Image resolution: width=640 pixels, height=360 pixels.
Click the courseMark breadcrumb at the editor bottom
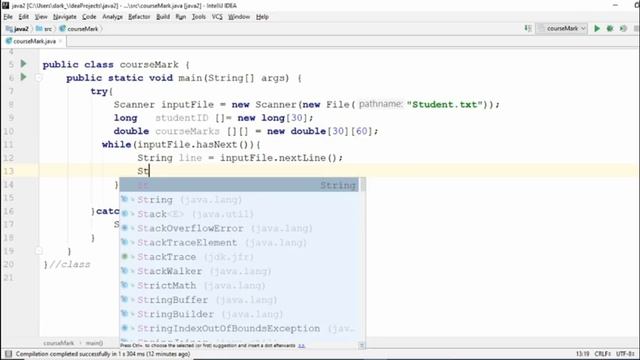58,343
